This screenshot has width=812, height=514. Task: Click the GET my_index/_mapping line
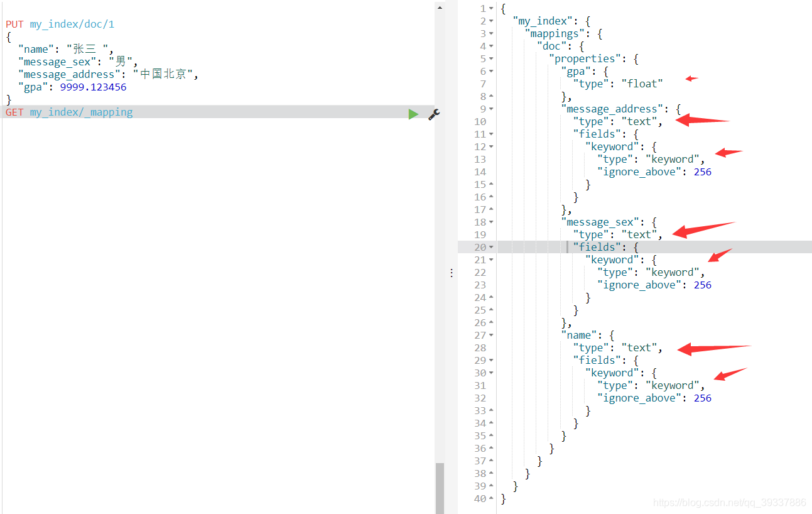coord(69,112)
